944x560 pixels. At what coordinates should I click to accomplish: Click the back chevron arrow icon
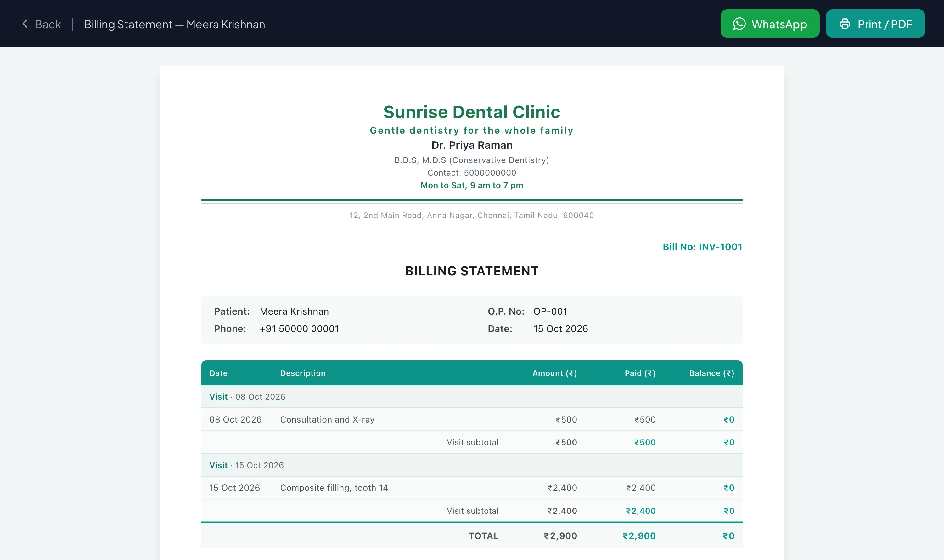pyautogui.click(x=25, y=24)
